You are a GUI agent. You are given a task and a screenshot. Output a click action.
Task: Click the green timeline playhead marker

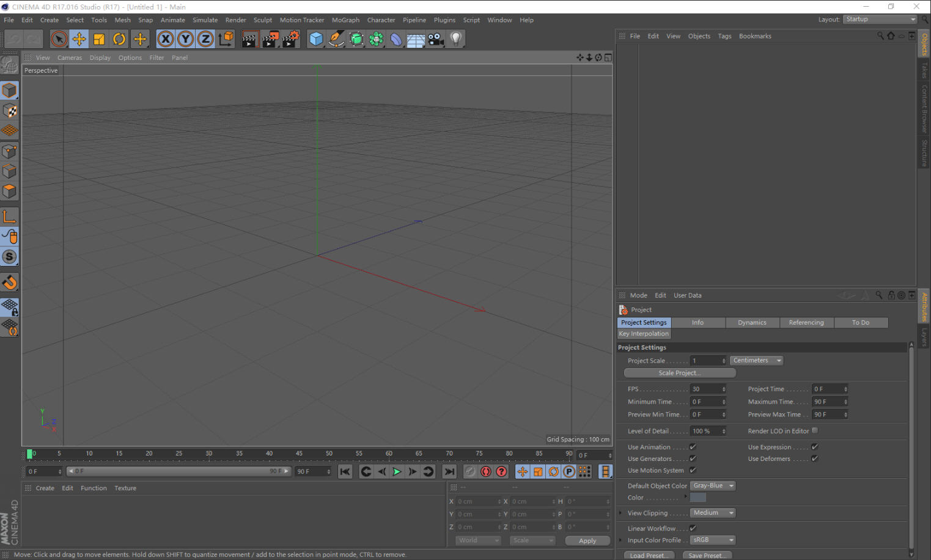tap(29, 454)
